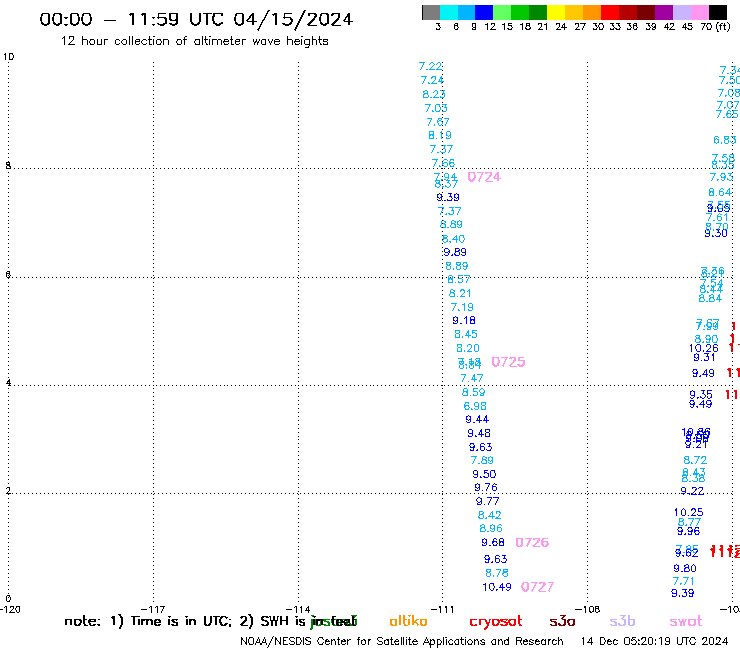Click the footnote about UTC time and SWH

coord(210,621)
